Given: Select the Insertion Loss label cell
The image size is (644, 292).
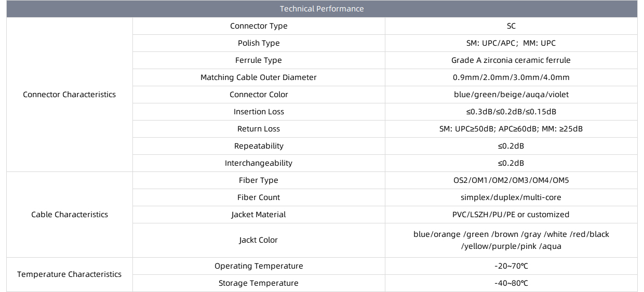Looking at the screenshot, I should pyautogui.click(x=259, y=112).
